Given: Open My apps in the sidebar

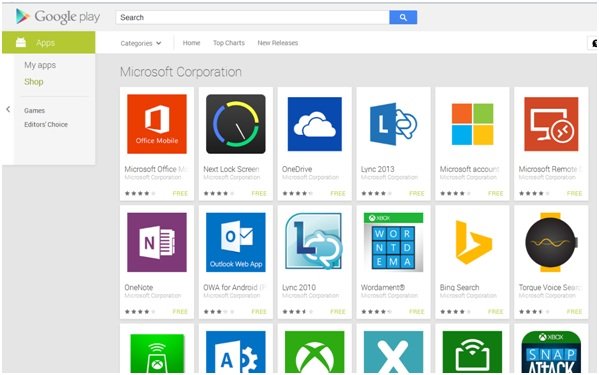Looking at the screenshot, I should 40,65.
